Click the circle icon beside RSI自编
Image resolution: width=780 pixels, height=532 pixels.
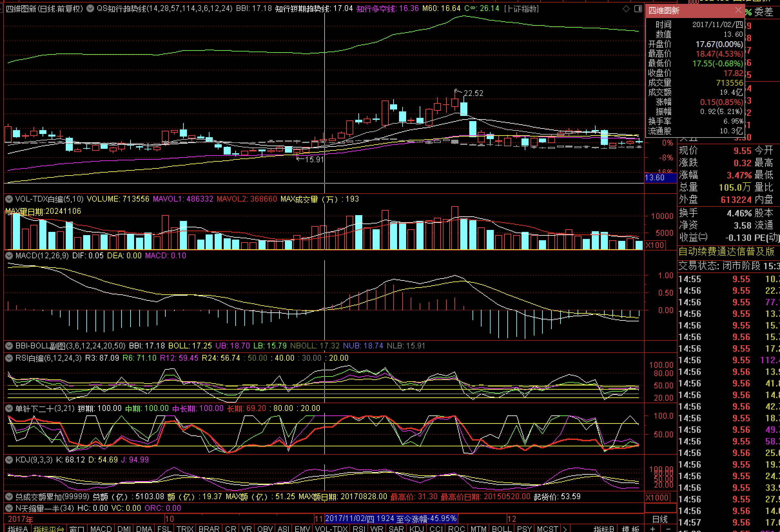(9, 358)
